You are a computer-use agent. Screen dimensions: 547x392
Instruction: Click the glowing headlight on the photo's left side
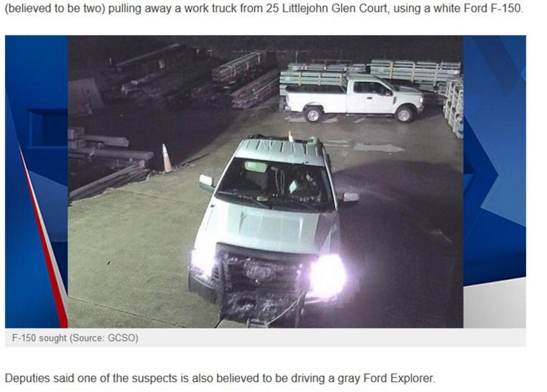202,261
